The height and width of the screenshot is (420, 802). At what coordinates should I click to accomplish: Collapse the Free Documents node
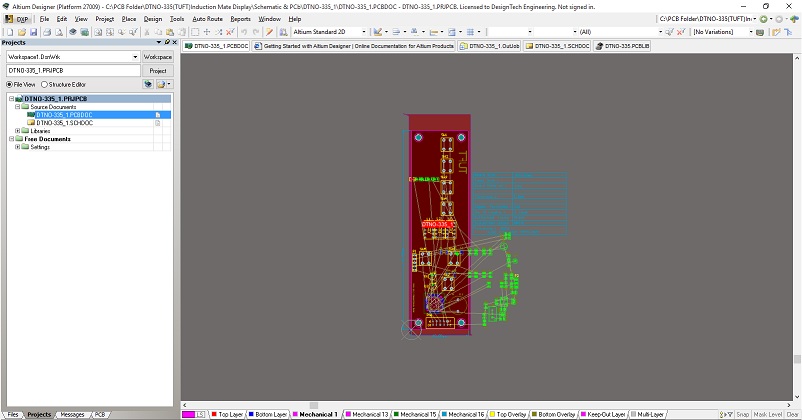(x=11, y=139)
